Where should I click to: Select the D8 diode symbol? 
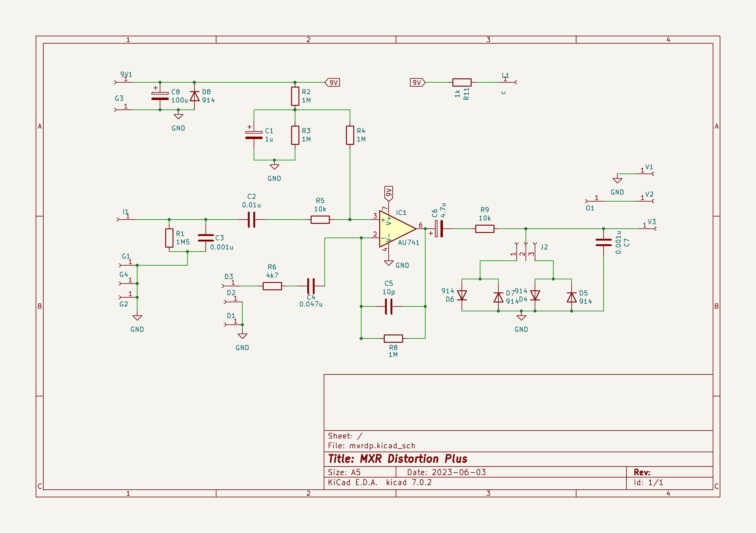coord(194,96)
